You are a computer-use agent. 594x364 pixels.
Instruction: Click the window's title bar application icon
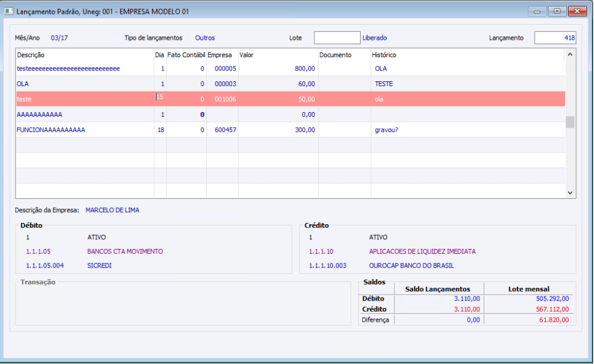tap(8, 11)
